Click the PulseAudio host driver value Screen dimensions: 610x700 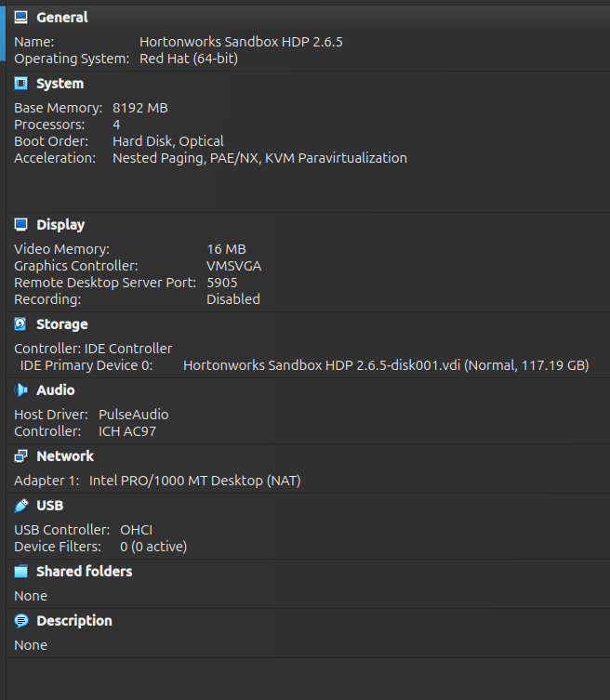pyautogui.click(x=134, y=415)
